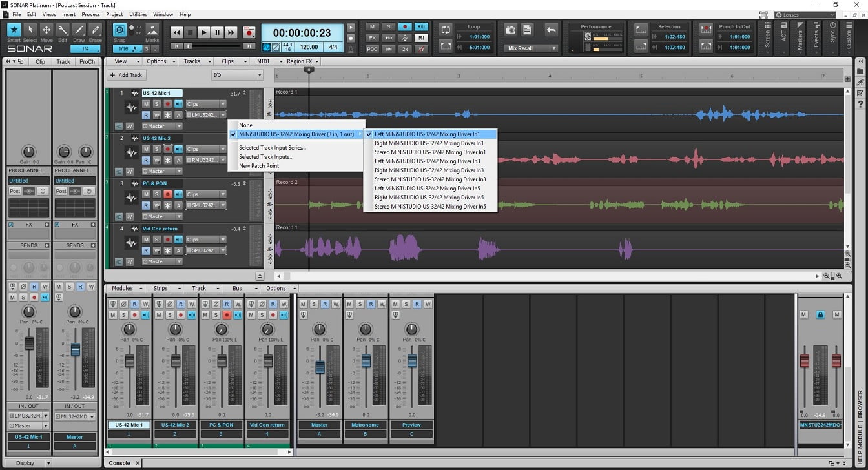This screenshot has height=470, width=868.
Task: Freeze the US-42 Mic 2 track
Action: tap(168, 160)
